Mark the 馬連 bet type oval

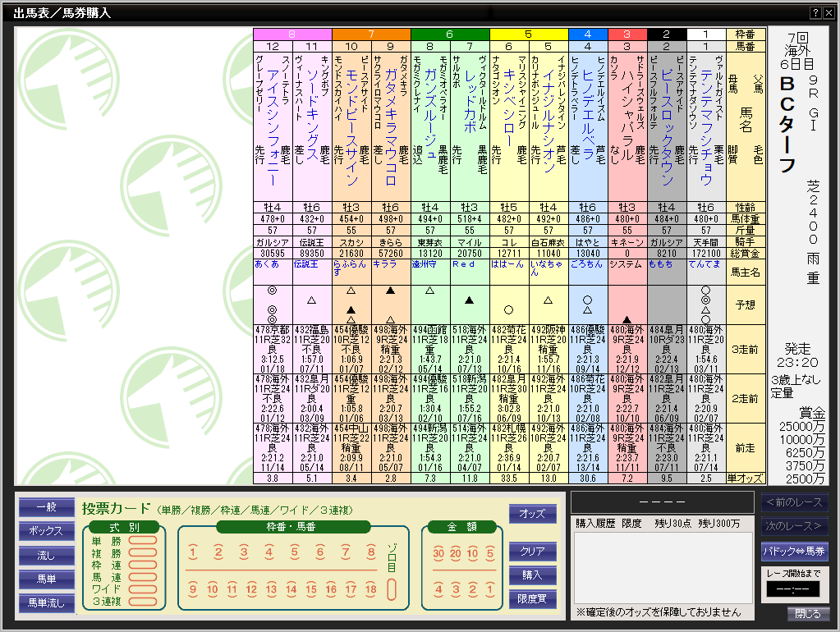click(x=143, y=577)
